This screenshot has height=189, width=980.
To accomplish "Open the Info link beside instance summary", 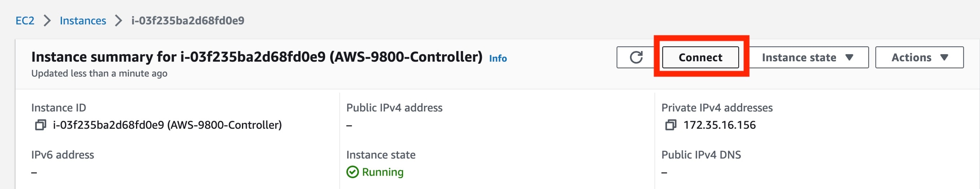I will [498, 58].
